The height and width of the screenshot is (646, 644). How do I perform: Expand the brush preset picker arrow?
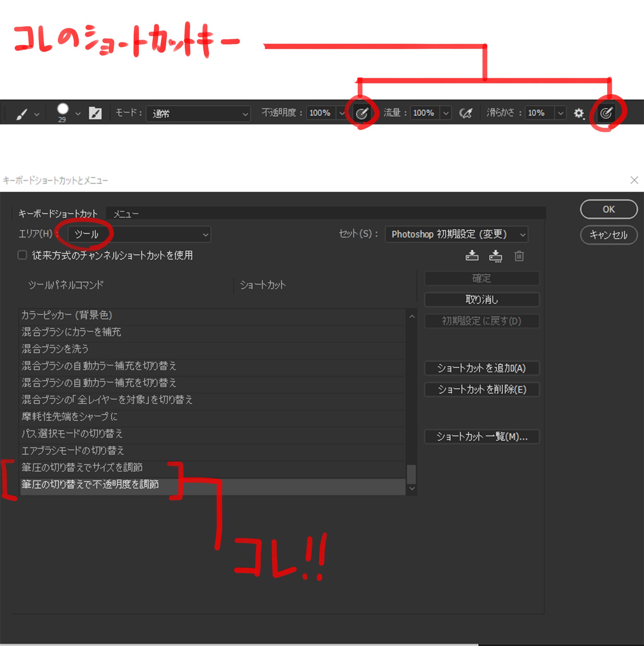pos(78,114)
